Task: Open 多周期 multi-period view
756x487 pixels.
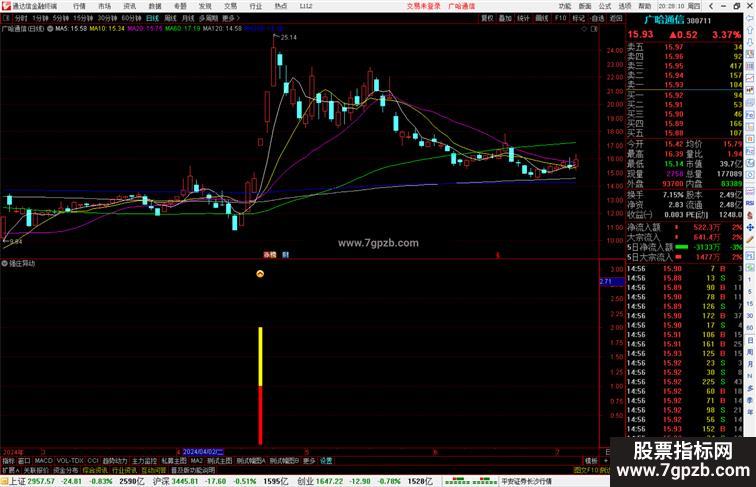Action: click(x=208, y=18)
